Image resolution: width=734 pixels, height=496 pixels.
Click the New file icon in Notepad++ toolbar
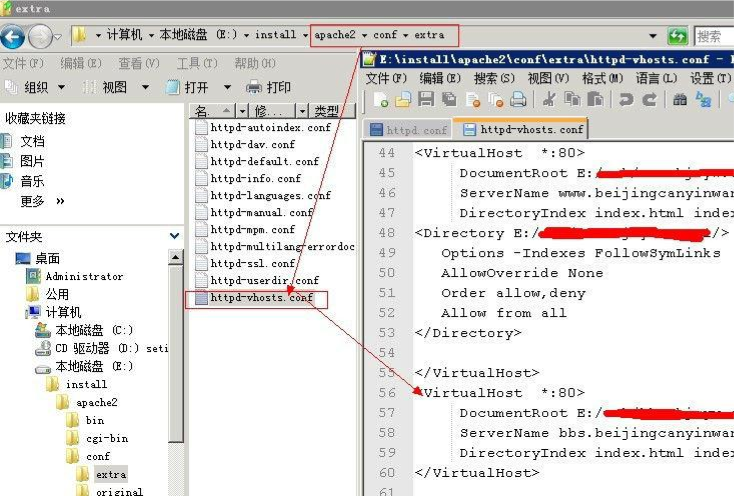[381, 99]
